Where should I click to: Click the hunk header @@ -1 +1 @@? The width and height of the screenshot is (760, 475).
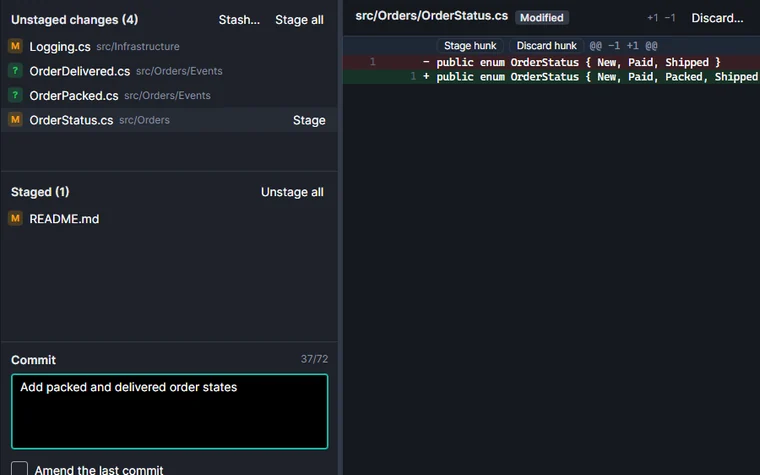(623, 46)
